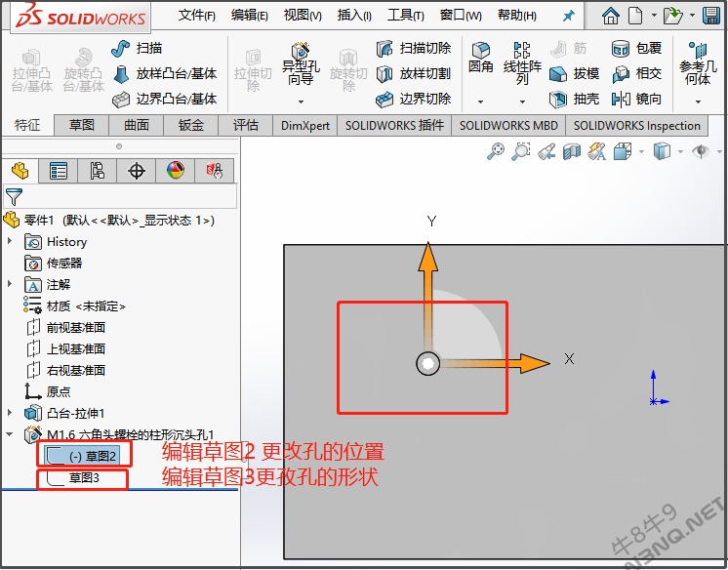Click the View Orientation cube icon
This screenshot has width=728, height=570.
tap(623, 151)
